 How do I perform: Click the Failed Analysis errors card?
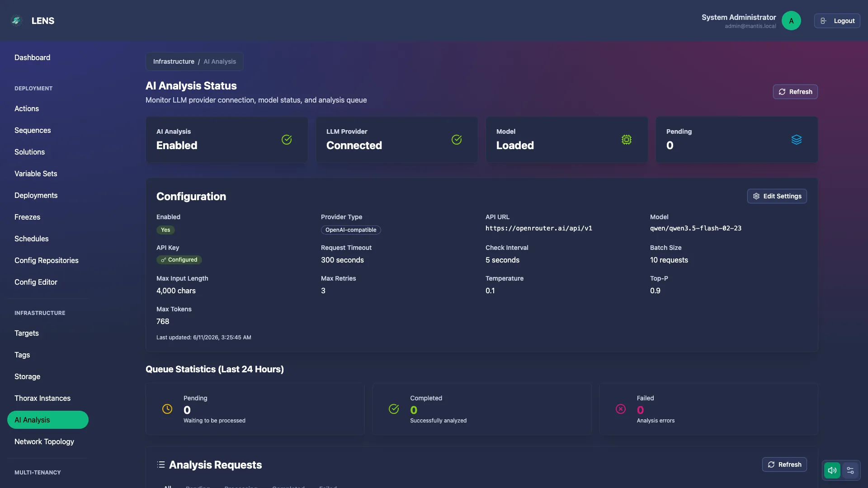[708, 409]
